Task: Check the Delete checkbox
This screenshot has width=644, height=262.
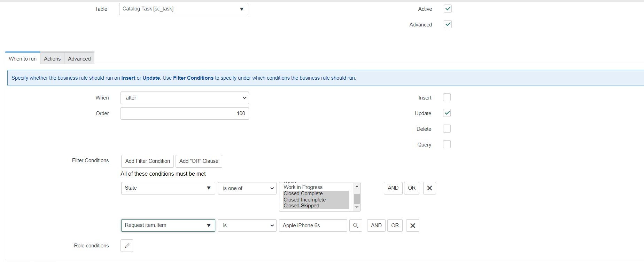Action: pos(447,129)
